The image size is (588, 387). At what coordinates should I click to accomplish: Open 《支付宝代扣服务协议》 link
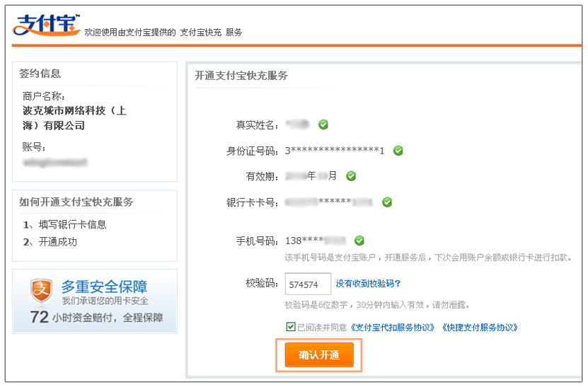point(393,328)
